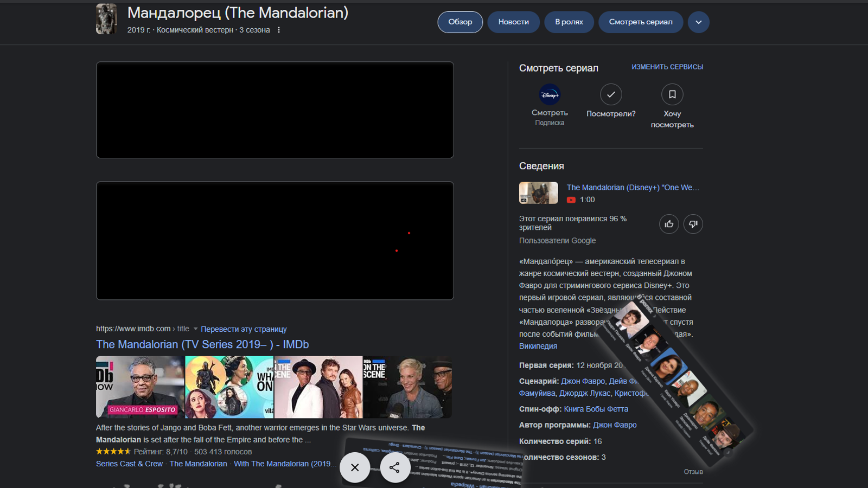
Task: Click the Disney+ logo to watch
Action: (550, 95)
